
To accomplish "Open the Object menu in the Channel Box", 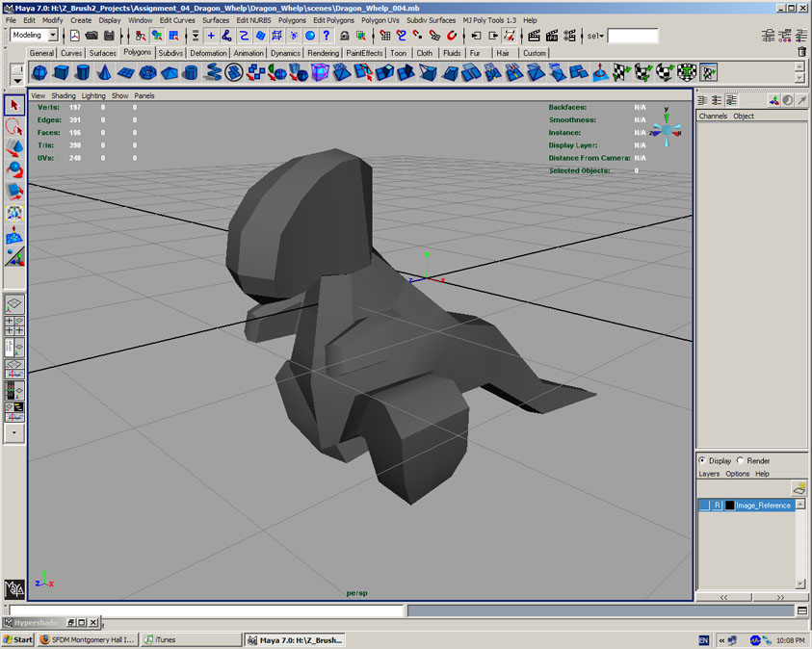I will click(743, 116).
